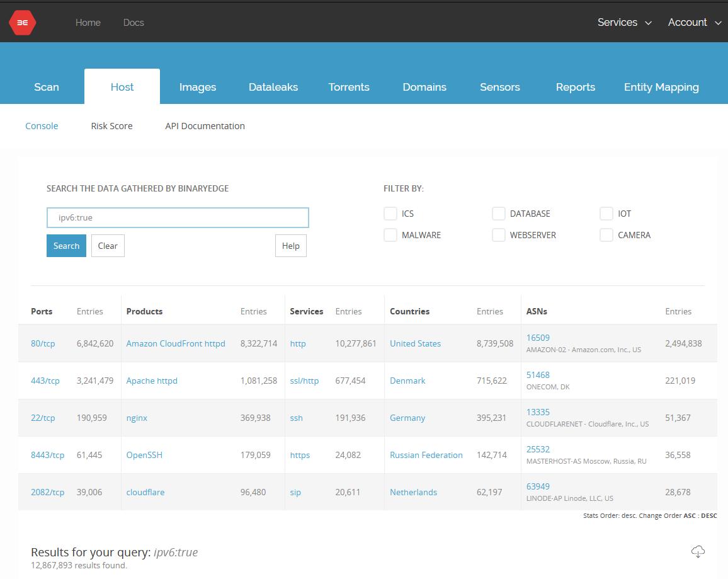Filter by the sip service
728x579 pixels.
295,492
